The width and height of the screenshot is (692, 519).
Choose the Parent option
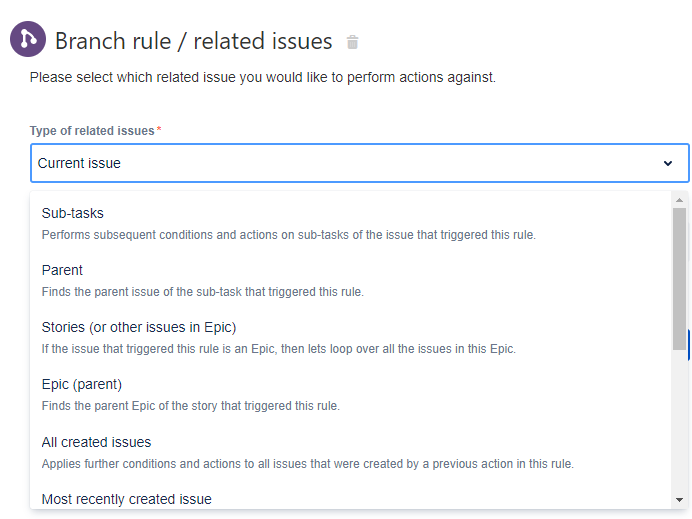[x=350, y=280]
